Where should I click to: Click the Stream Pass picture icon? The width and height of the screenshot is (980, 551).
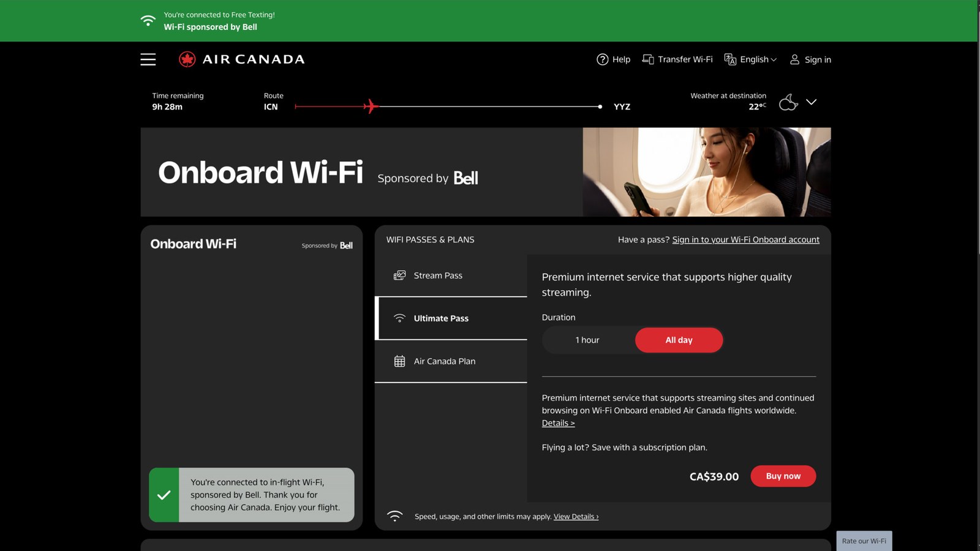[x=399, y=275]
